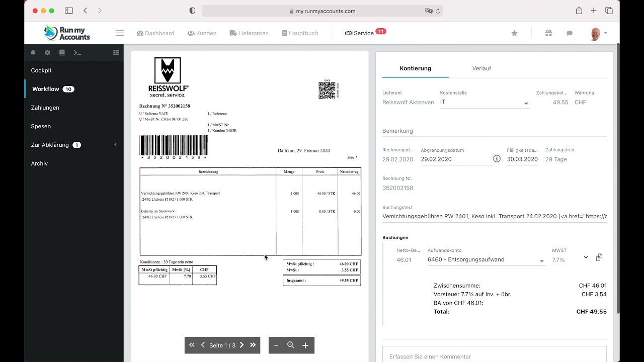Open Lieferanten in top navigation
The width and height of the screenshot is (644, 362).
coord(249,33)
